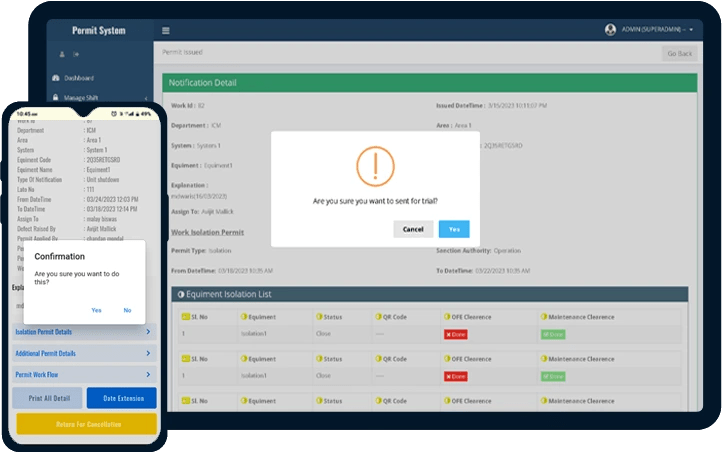
Task: Open the Manage Shift menu item
Action: pos(81,98)
